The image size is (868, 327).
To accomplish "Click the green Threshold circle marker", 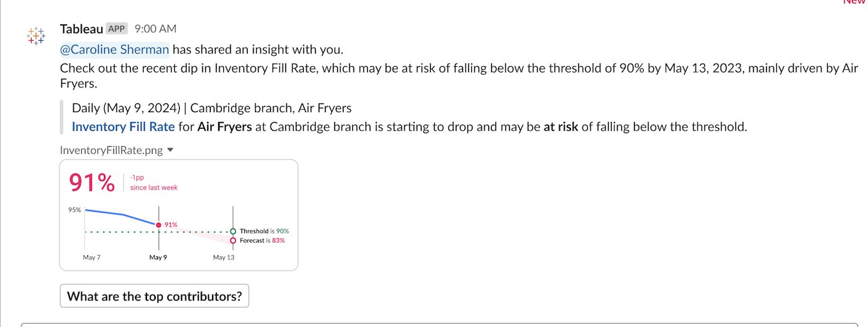I will pyautogui.click(x=233, y=232).
